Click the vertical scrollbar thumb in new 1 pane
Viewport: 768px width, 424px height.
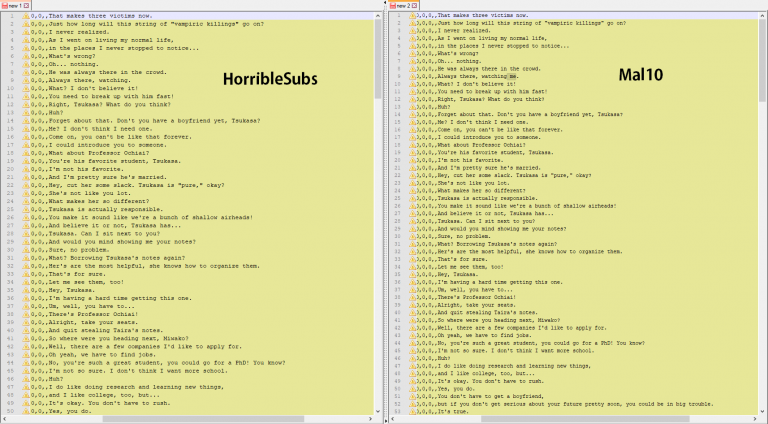[x=378, y=59]
